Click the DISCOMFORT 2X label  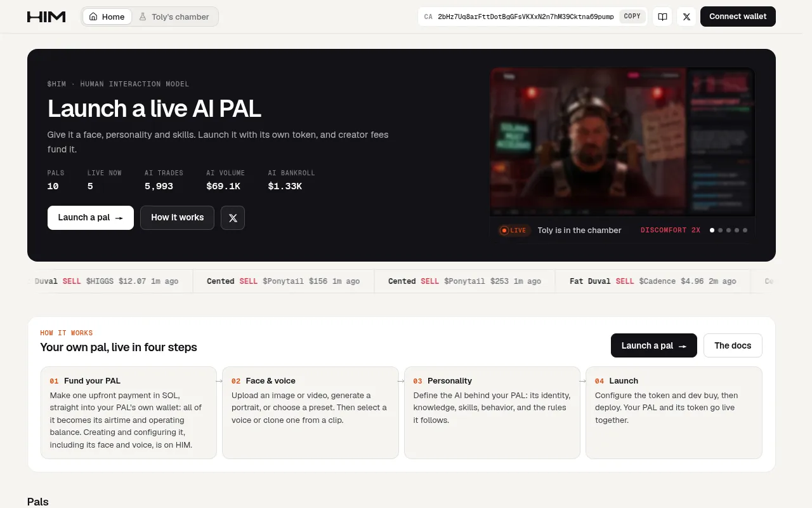671,231
